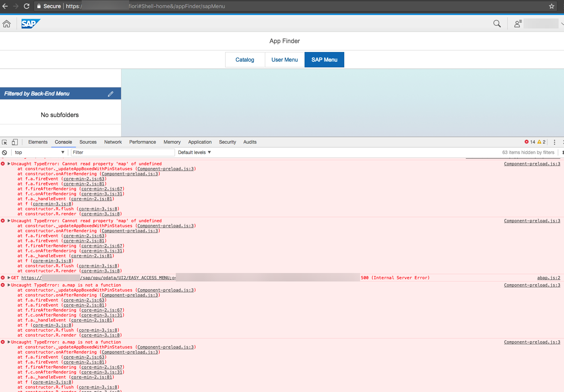Viewport: 564px width, 392px height.
Task: Expand second 'Cannot read property map' error
Action: point(9,221)
